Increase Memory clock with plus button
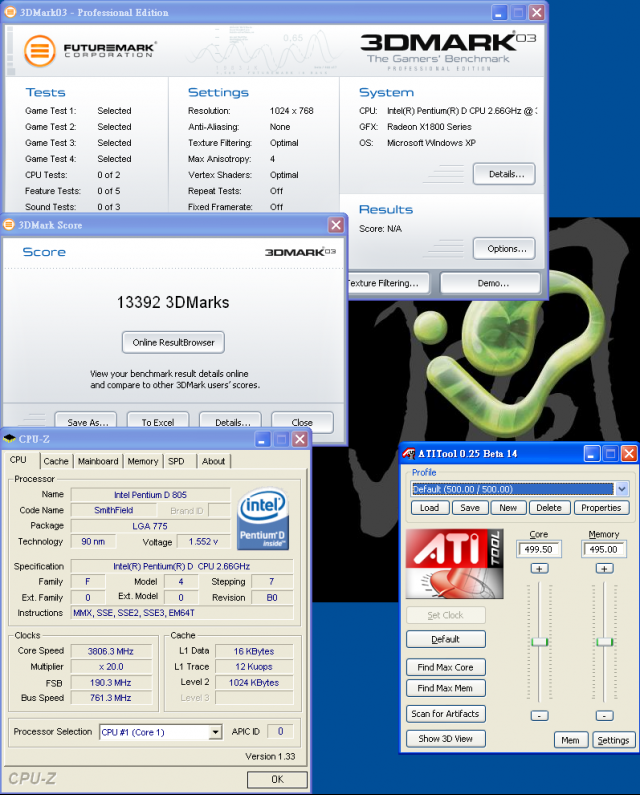This screenshot has width=640, height=795. [604, 569]
